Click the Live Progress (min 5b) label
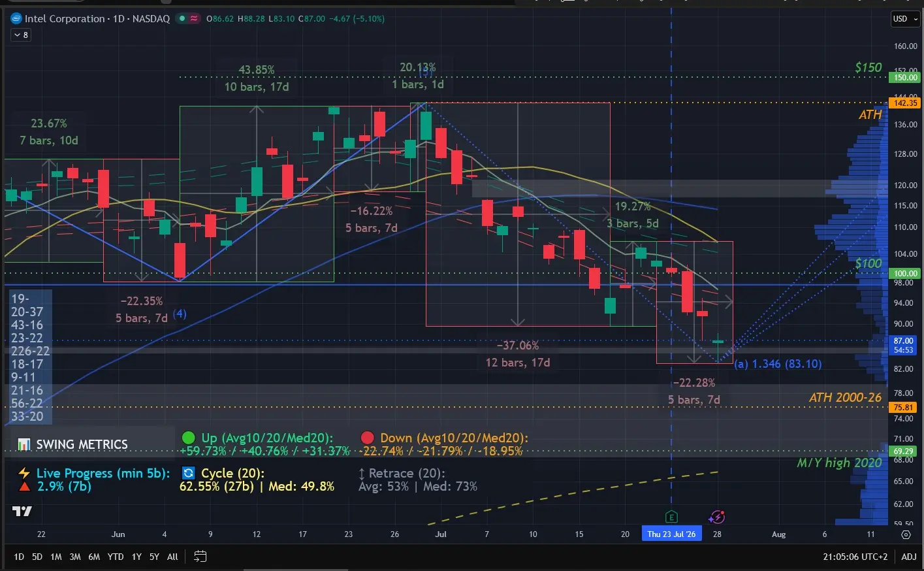 click(x=103, y=473)
